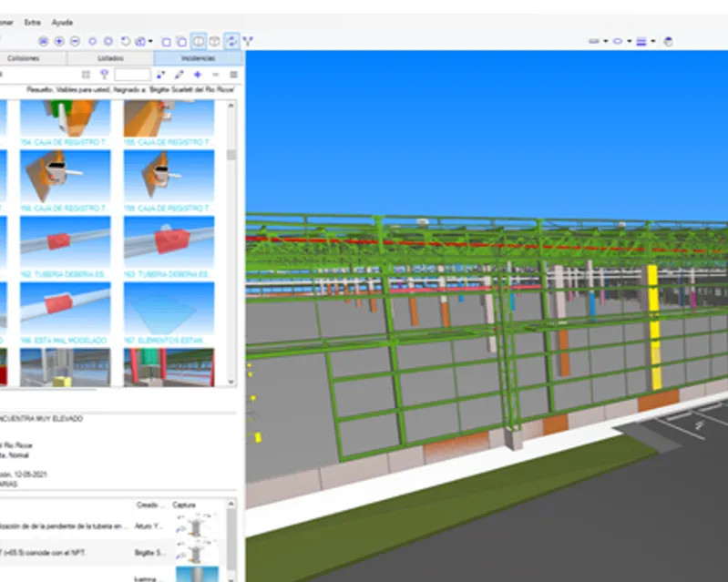Click the blue plus add-incident icon
This screenshot has width=728, height=582.
pyautogui.click(x=198, y=75)
